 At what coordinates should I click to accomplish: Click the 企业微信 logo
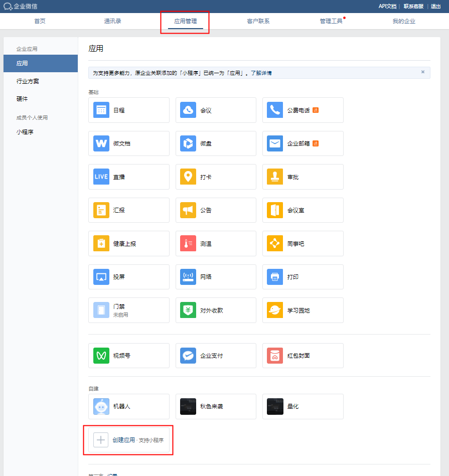[21, 6]
